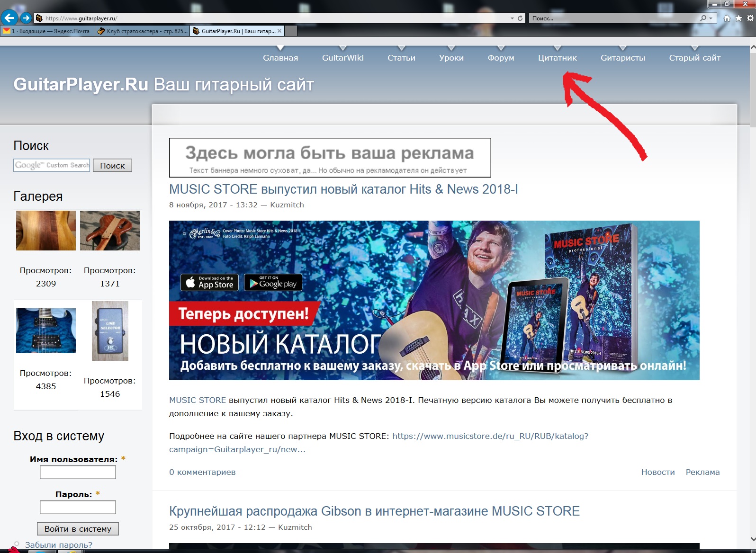Close the GuitarPlayer.Ru tab
The image size is (756, 553).
pyautogui.click(x=279, y=31)
